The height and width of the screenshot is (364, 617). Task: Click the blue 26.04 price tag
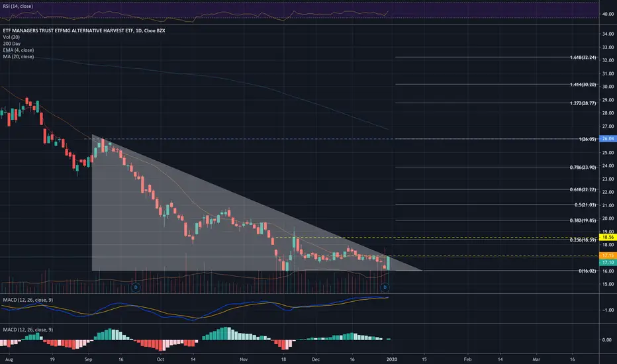608,138
